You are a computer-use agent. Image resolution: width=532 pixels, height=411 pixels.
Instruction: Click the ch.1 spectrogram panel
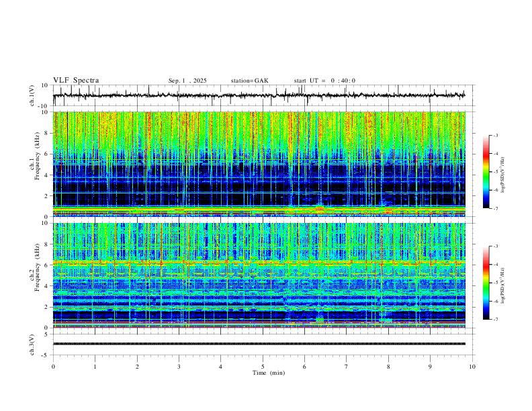[259, 164]
